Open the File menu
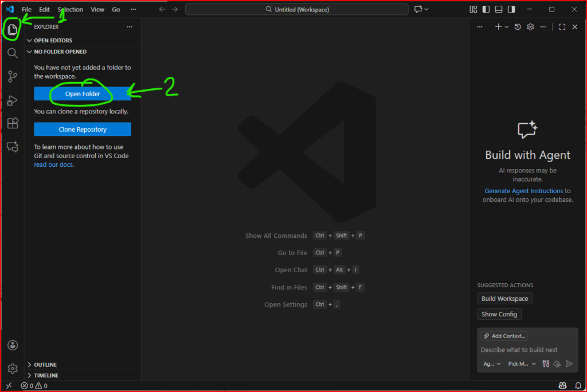The image size is (587, 392). [27, 10]
